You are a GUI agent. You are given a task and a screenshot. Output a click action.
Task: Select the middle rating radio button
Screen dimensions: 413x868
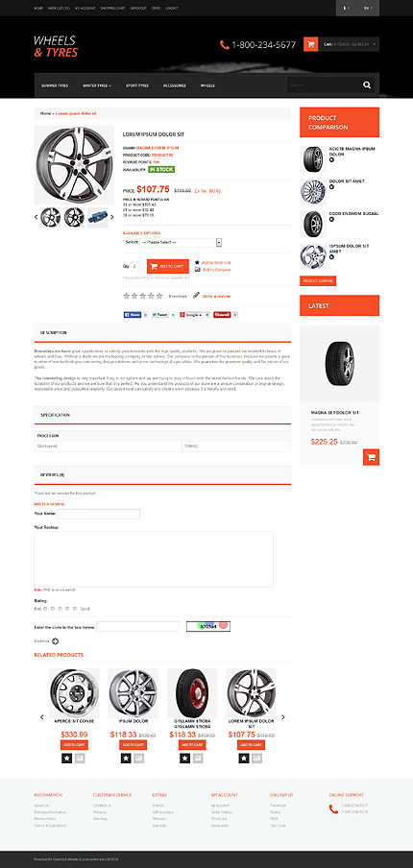click(x=60, y=609)
